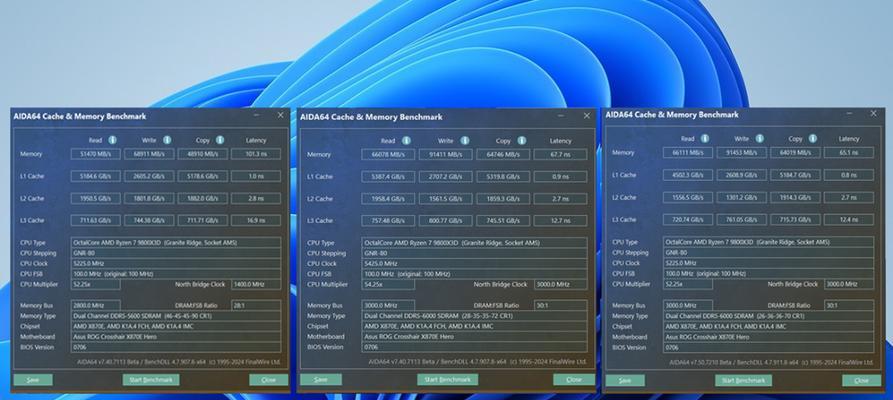Screen dimensions: 893x400
Task: Select the CPU Type field in the left window
Action: pyautogui.click(x=175, y=242)
